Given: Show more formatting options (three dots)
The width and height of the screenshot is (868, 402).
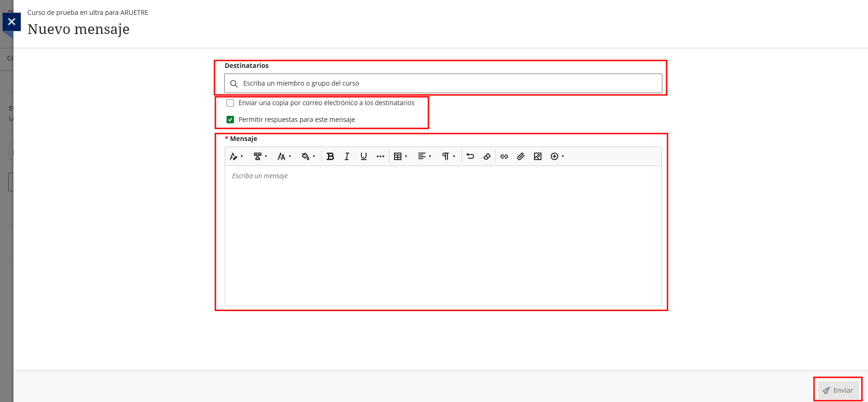Looking at the screenshot, I should (x=381, y=156).
